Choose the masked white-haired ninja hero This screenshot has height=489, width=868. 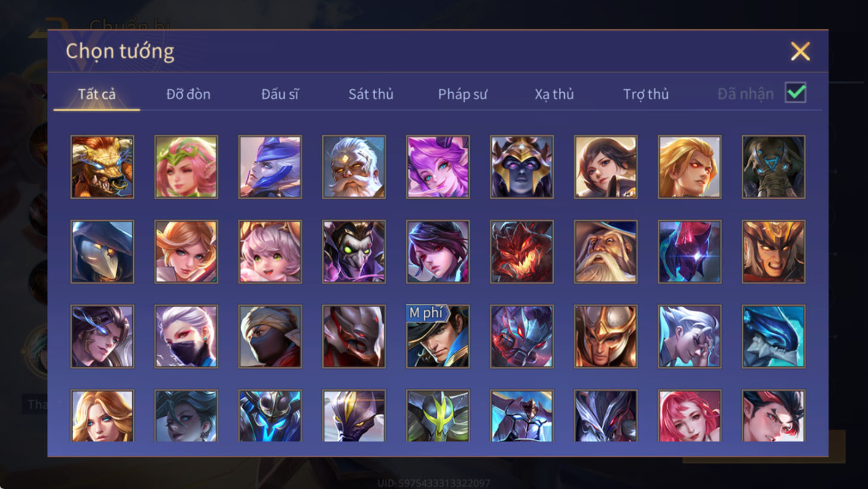(186, 336)
